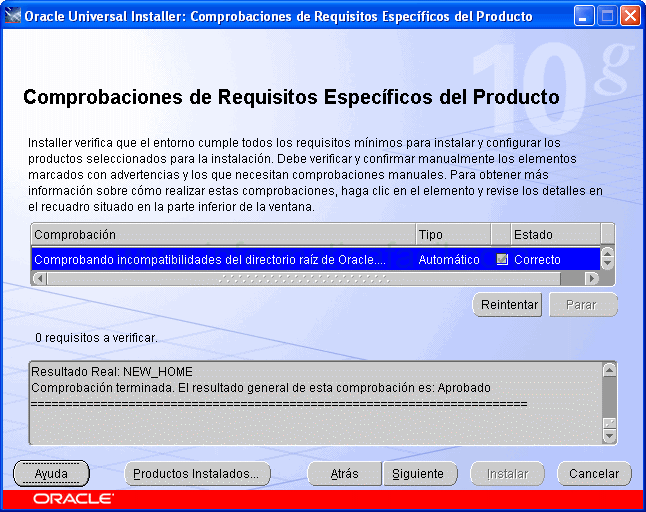The width and height of the screenshot is (646, 512).
Task: Click the Comprobación column header
Action: (223, 234)
